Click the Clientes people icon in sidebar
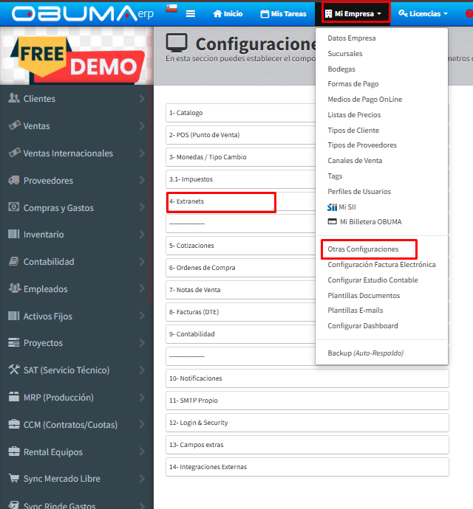This screenshot has height=509, width=473. pos(14,98)
